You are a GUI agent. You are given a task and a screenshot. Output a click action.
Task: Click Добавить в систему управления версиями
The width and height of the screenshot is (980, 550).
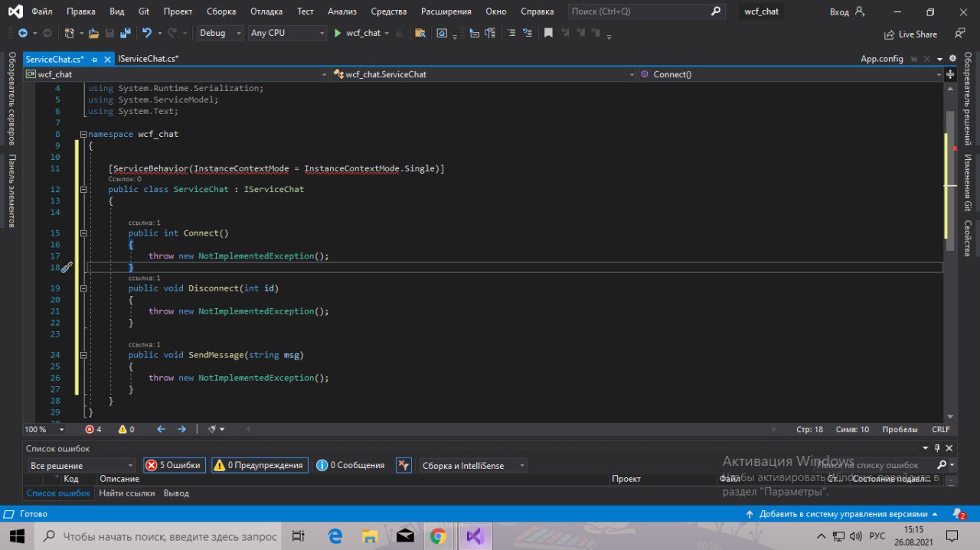pos(843,514)
